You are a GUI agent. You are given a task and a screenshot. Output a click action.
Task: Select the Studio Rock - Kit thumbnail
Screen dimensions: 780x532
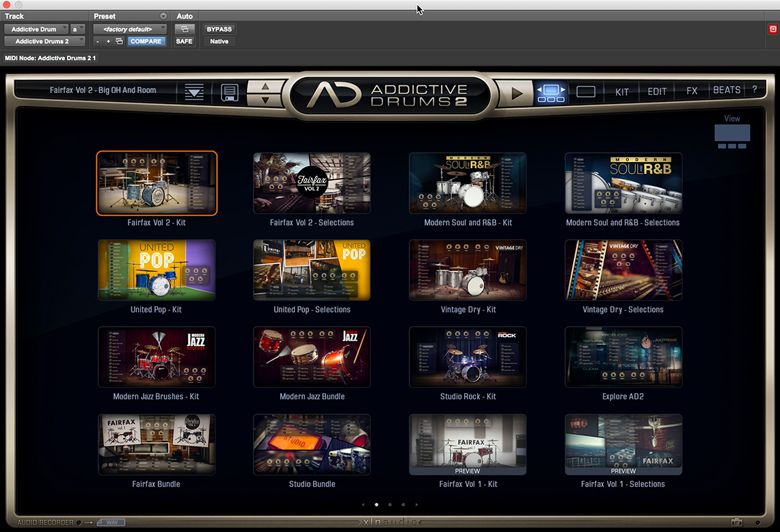(468, 358)
